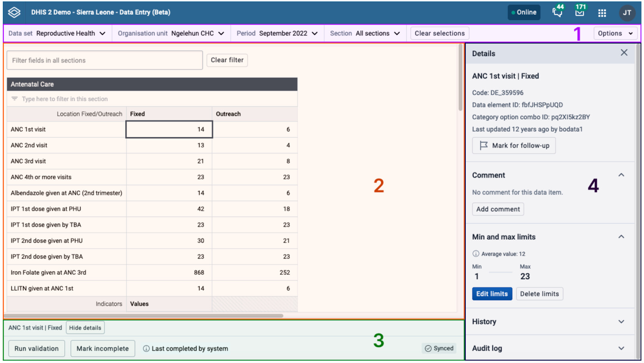Click the Edit limits button

(492, 294)
